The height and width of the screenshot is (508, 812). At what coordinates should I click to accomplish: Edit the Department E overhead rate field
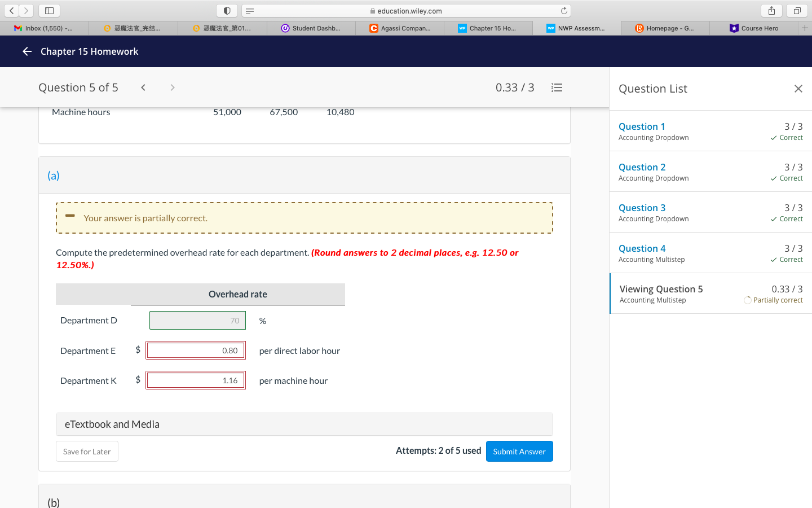196,351
